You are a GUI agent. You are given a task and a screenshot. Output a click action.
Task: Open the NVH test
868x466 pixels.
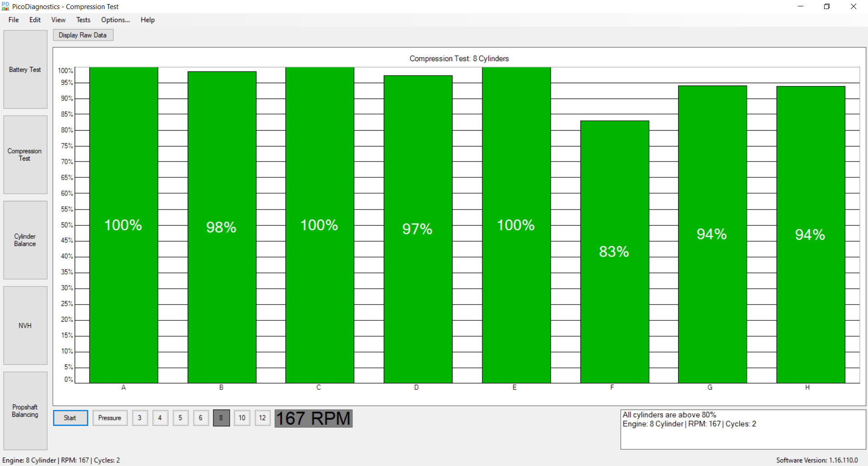25,325
